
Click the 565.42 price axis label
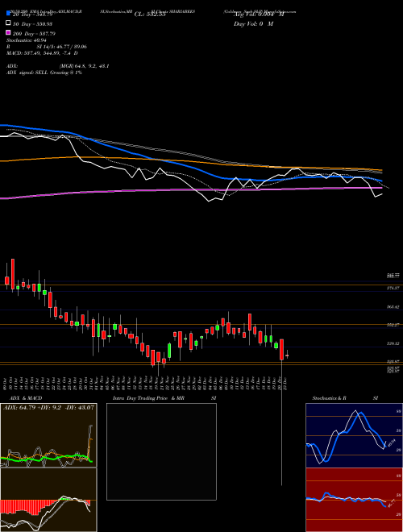pos(393,307)
